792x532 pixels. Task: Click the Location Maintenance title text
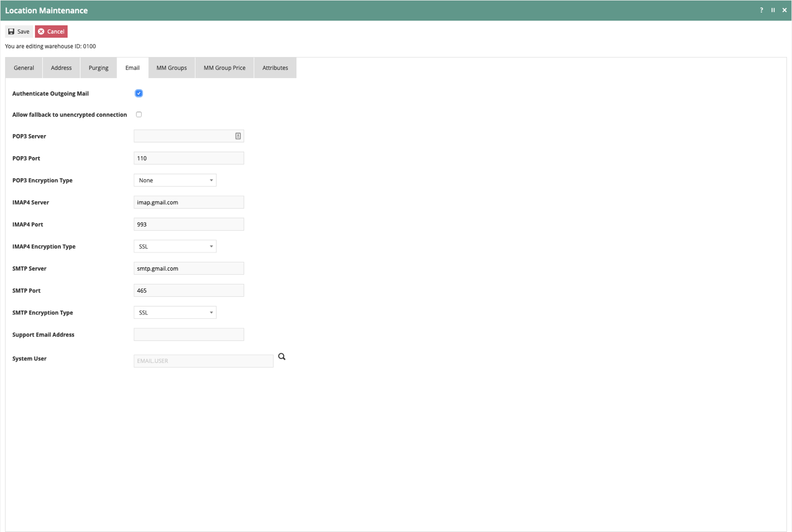coord(47,11)
